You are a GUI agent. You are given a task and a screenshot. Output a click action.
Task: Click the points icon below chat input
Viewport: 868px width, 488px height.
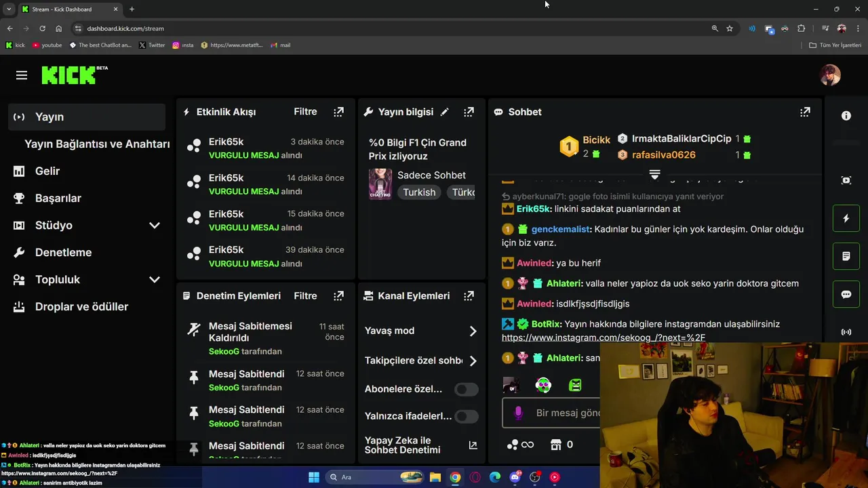tap(513, 445)
